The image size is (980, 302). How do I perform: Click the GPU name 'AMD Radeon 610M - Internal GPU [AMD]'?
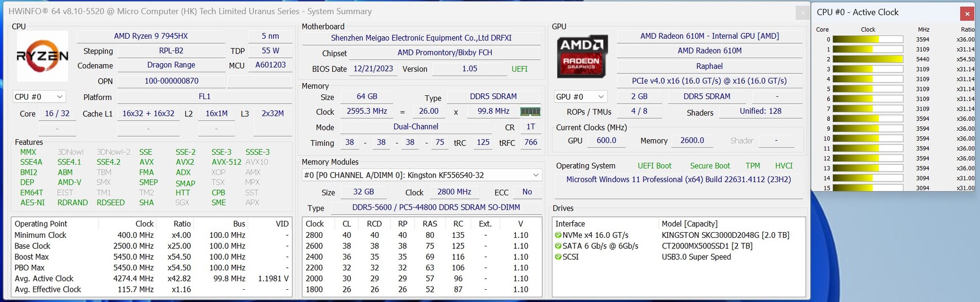point(709,36)
